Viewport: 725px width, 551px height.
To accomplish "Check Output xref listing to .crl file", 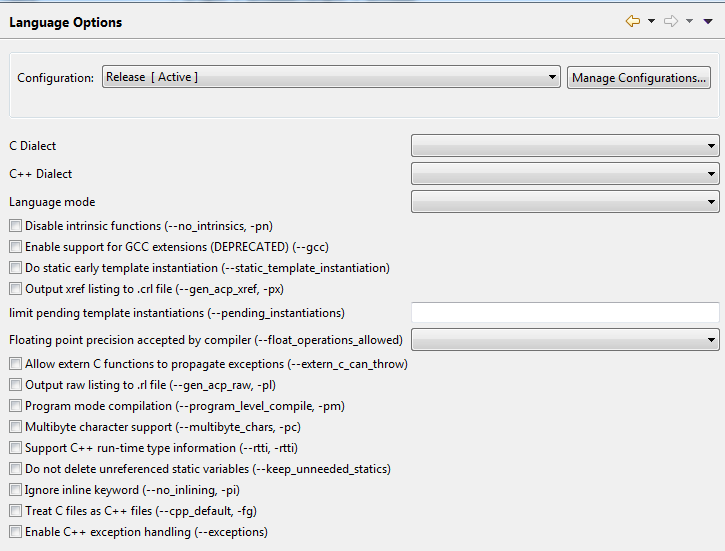I will tap(15, 289).
